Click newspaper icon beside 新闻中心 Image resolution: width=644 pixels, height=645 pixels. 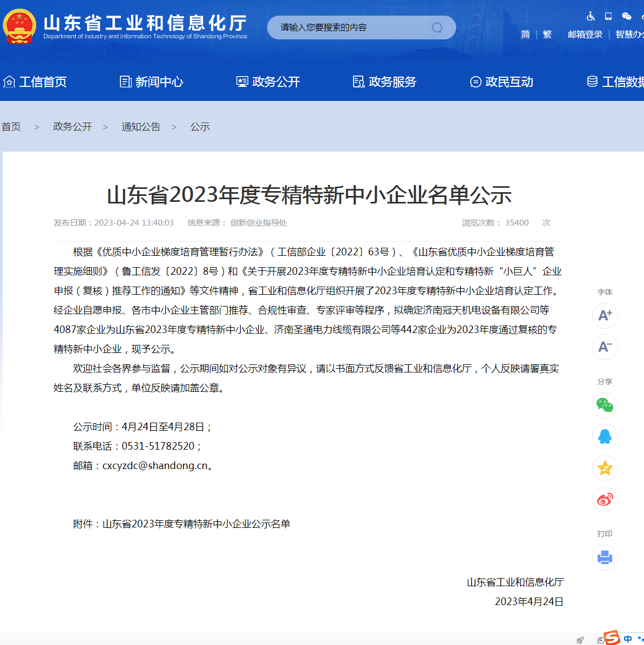(x=126, y=82)
